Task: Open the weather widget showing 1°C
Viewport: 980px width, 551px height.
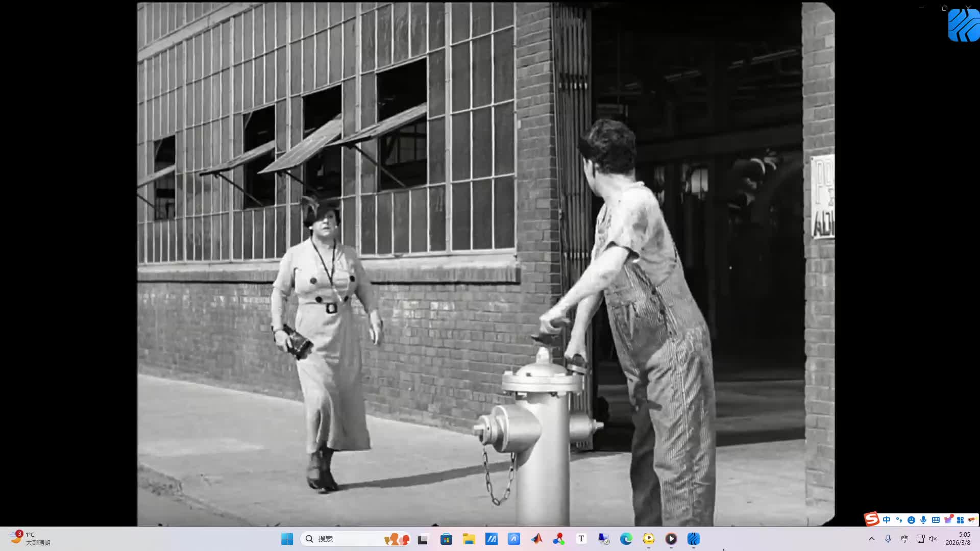Action: (30, 538)
